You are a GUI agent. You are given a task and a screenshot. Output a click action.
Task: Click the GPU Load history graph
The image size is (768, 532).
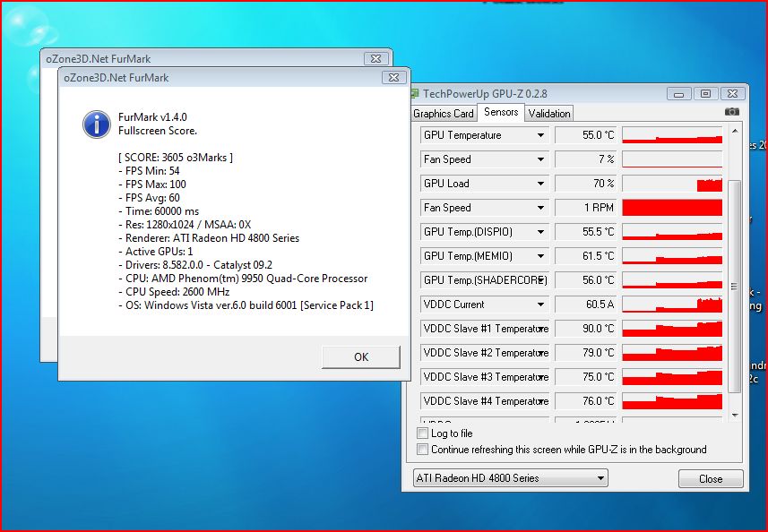[x=672, y=184]
